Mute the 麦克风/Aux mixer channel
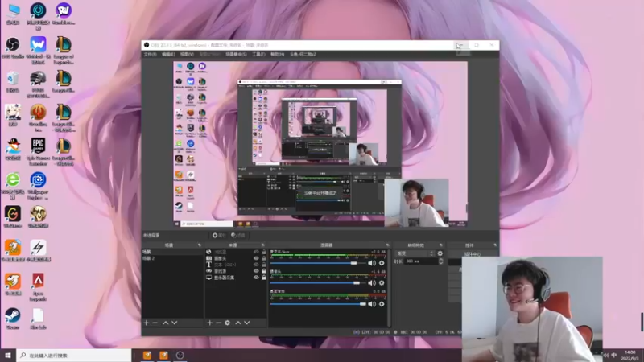The width and height of the screenshot is (644, 362). pos(372,263)
